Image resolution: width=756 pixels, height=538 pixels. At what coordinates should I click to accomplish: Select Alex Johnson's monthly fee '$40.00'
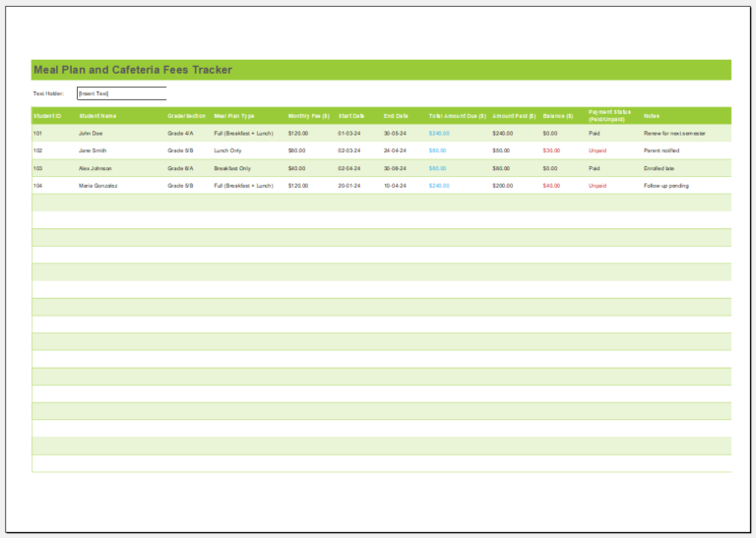coord(296,168)
